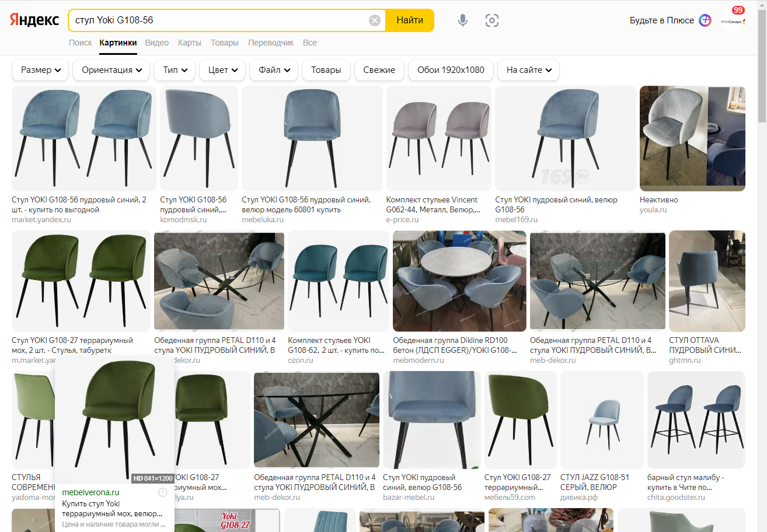Click the mebelverona.ru source link
The image size is (767, 532).
[x=90, y=492]
